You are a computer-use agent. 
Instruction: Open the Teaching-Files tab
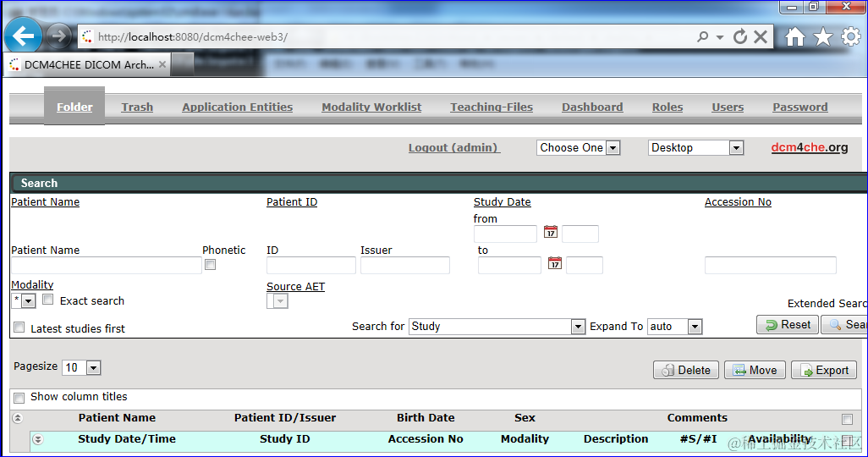click(492, 107)
